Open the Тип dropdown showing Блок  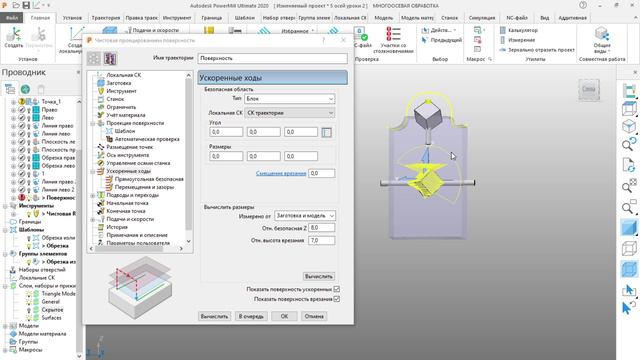[290, 99]
